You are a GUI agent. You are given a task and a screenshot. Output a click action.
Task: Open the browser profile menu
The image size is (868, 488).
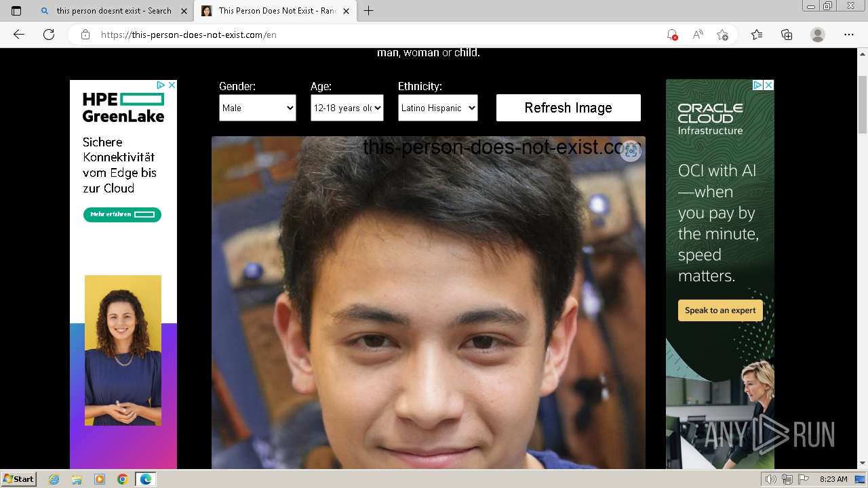818,35
